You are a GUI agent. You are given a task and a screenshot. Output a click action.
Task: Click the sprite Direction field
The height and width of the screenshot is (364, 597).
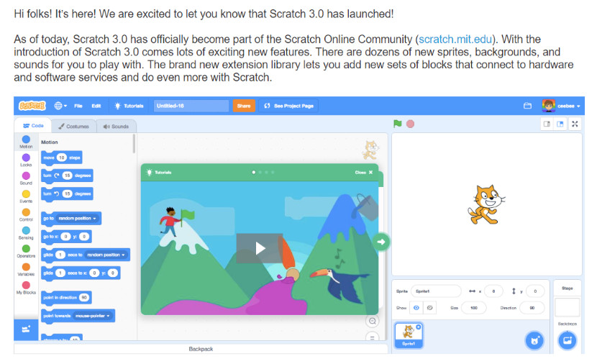coord(532,308)
